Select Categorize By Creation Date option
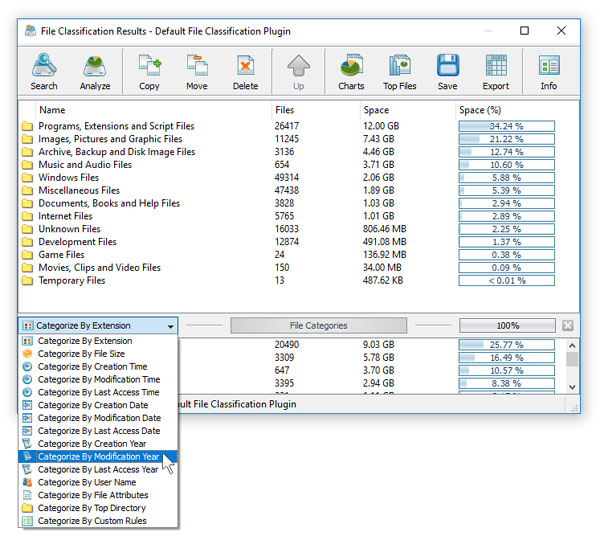Screen dimensions: 600x536 coord(98,405)
